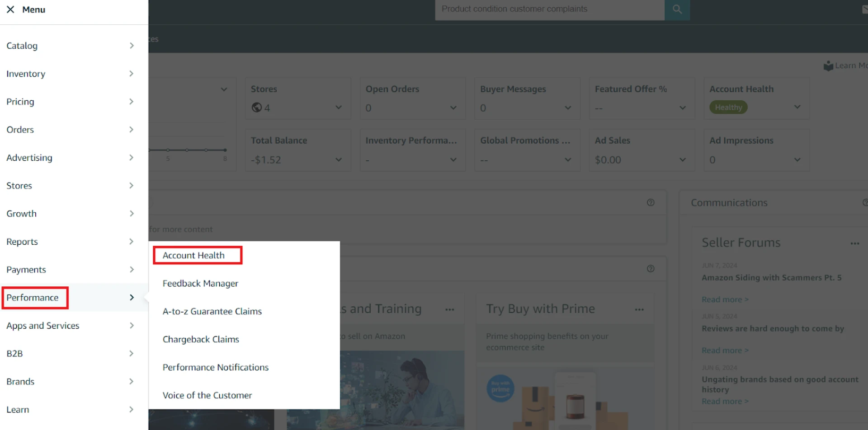Select Account Health from the Performance submenu

[193, 255]
